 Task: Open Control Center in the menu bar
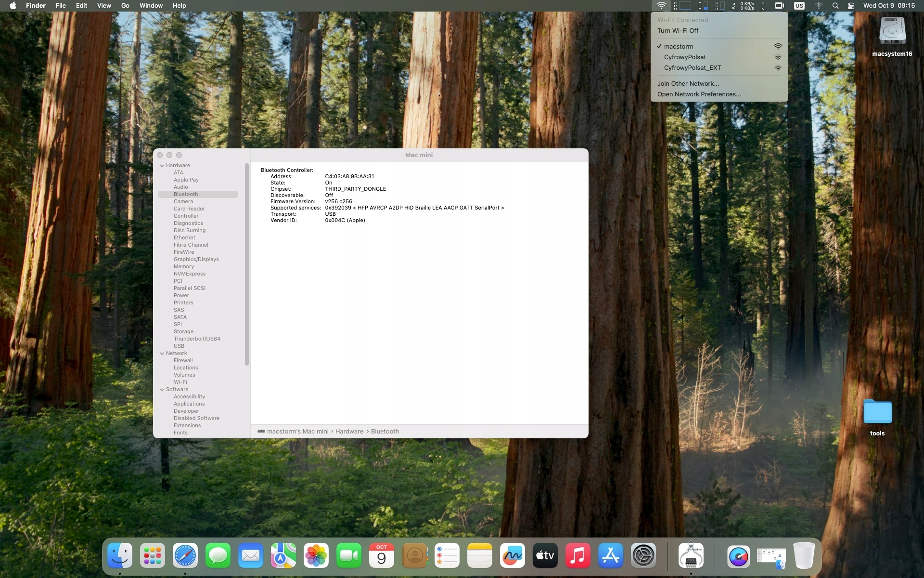(851, 6)
